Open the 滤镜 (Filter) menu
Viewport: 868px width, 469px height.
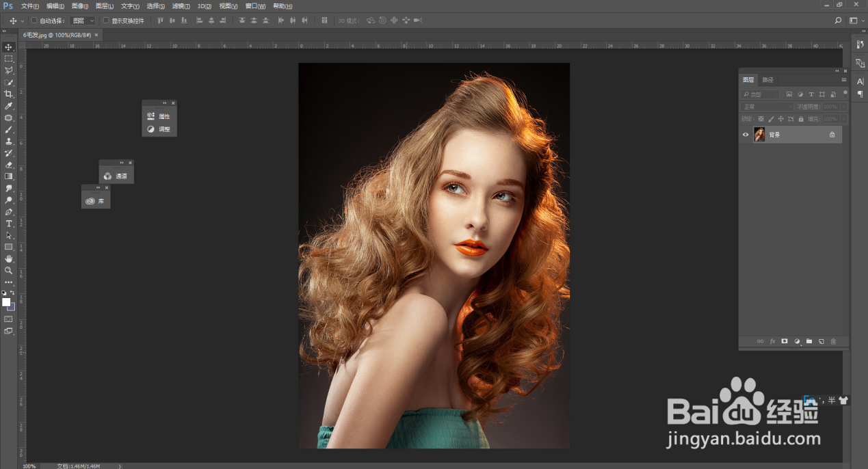[181, 5]
